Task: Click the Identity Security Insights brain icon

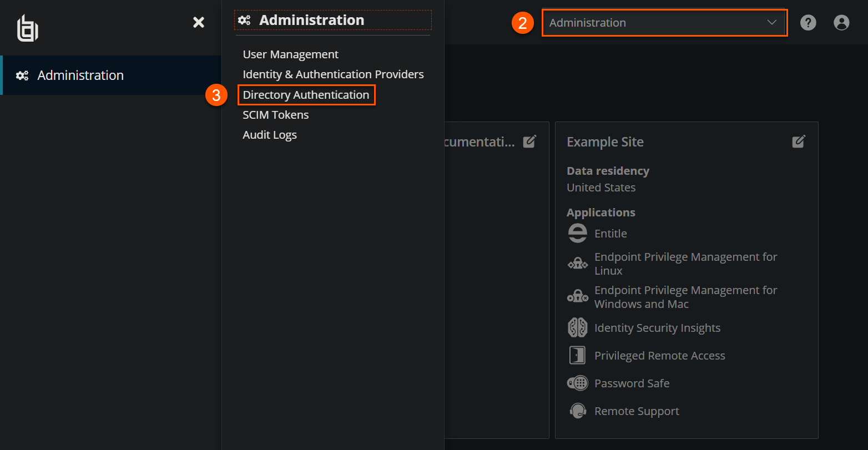Action: 578,327
